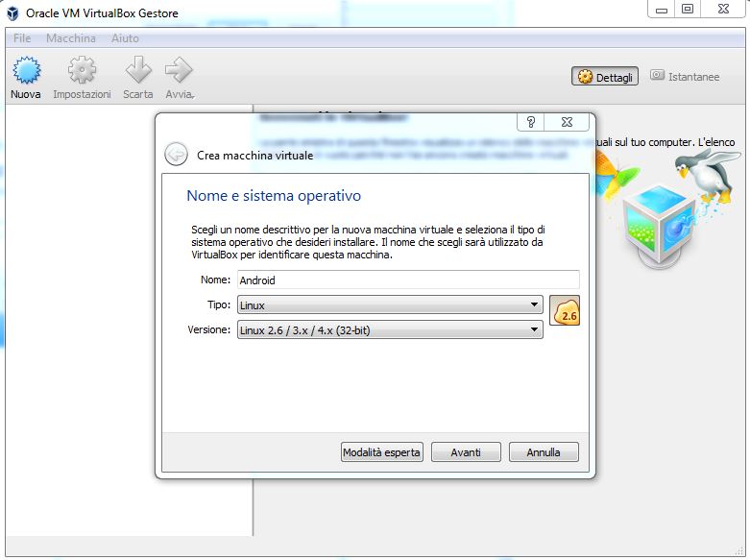The image size is (750, 560).
Task: Click the Avvia start arrow icon
Action: click(179, 72)
